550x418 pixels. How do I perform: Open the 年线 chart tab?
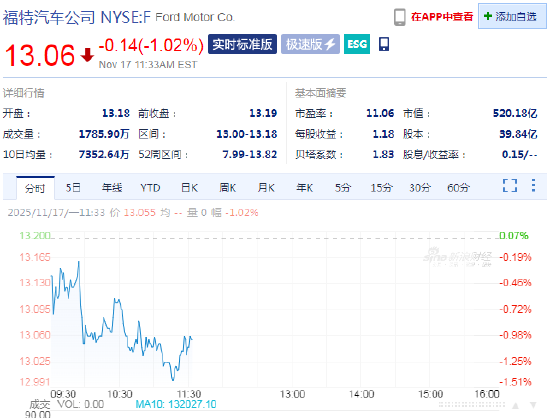click(x=112, y=188)
